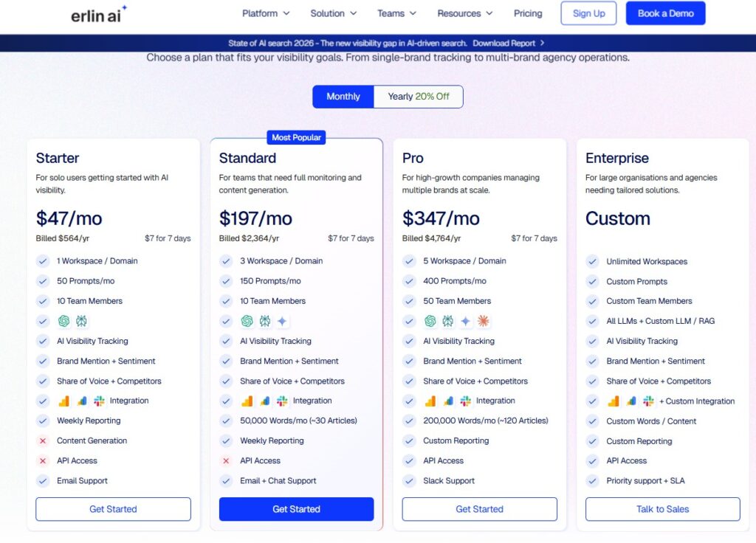The height and width of the screenshot is (543, 756).
Task: Expand the Teams menu
Action: tap(396, 13)
